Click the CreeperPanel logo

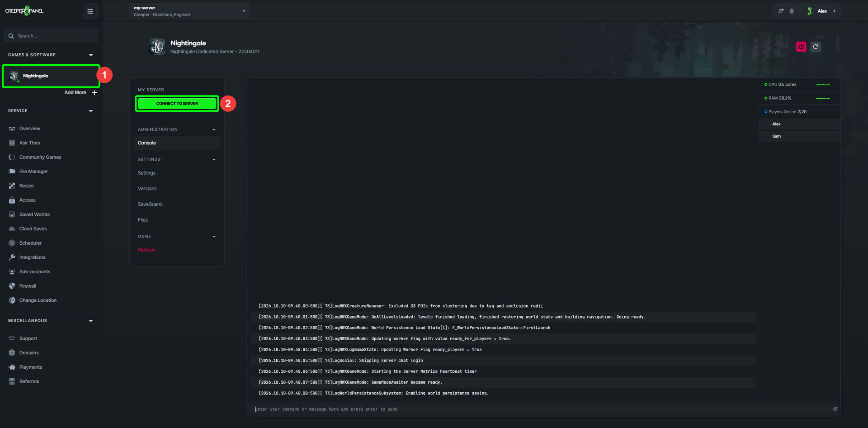tap(24, 11)
